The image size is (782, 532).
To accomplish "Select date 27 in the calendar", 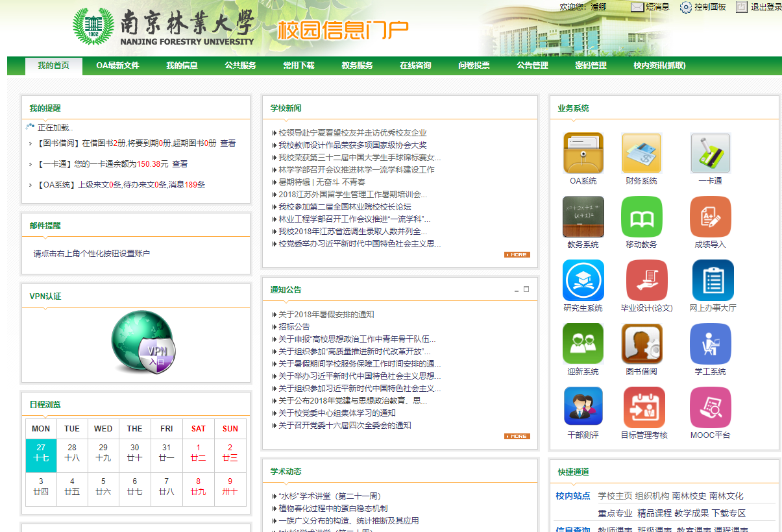I will coord(40,452).
